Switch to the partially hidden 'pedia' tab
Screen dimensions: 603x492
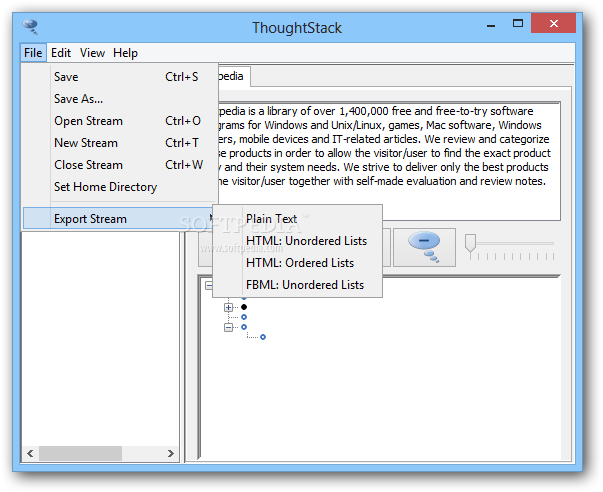pos(234,76)
